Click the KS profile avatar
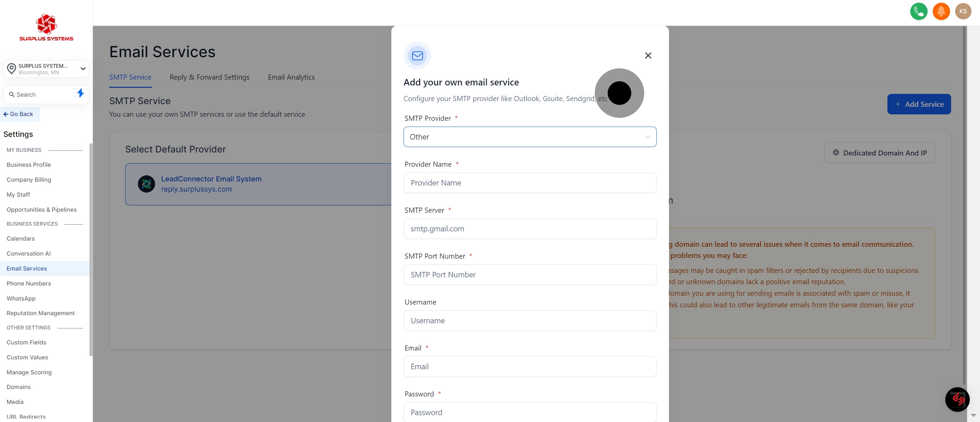The image size is (980, 422). [963, 12]
